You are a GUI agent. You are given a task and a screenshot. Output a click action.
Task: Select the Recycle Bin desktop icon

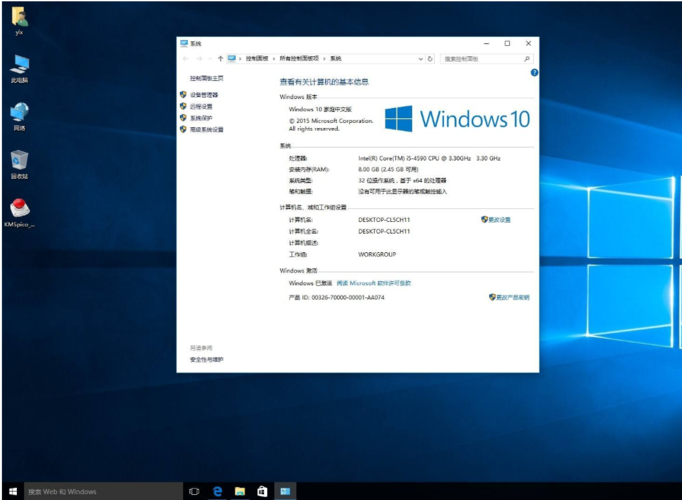[x=19, y=164]
